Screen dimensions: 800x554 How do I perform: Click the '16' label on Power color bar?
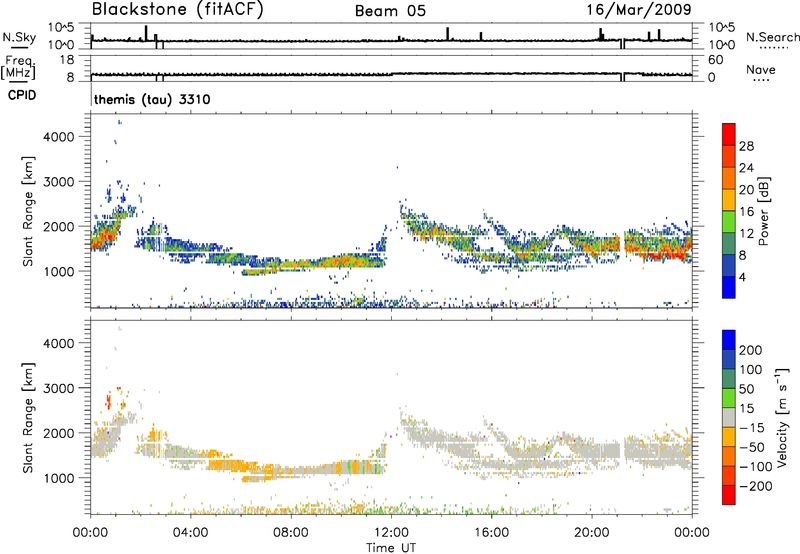coord(746,212)
